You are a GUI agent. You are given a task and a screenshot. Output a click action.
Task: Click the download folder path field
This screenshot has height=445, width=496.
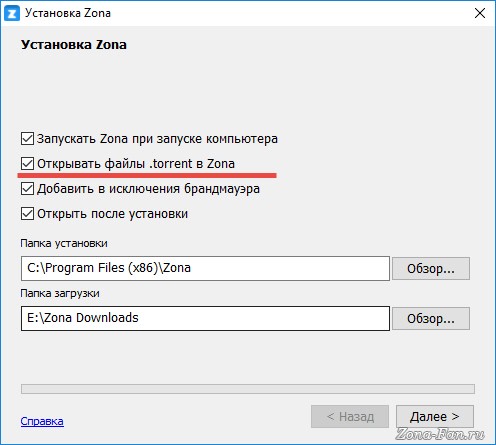pyautogui.click(x=205, y=318)
